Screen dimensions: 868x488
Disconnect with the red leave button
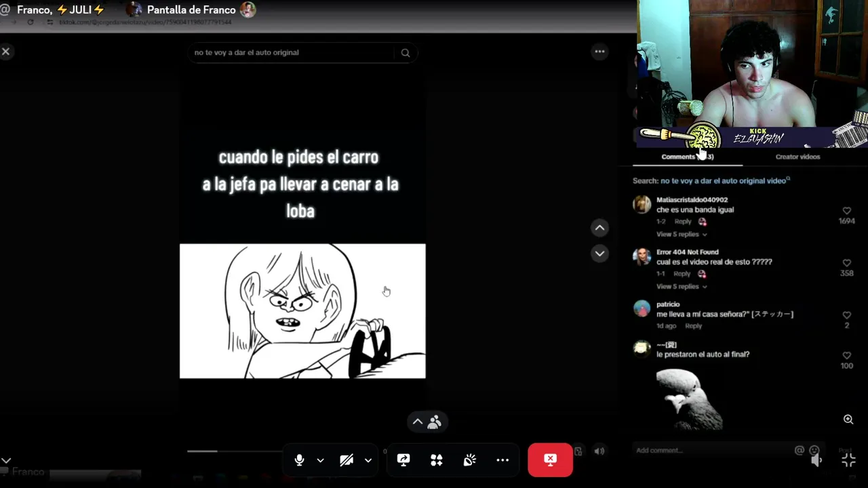pos(550,460)
